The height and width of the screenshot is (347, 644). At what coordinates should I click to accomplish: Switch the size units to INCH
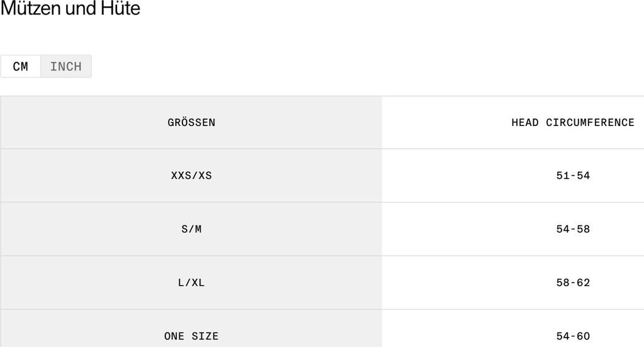[66, 67]
